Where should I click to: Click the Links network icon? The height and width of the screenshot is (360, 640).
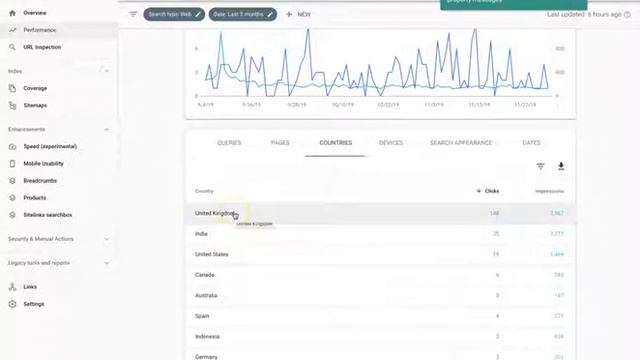coord(12,287)
